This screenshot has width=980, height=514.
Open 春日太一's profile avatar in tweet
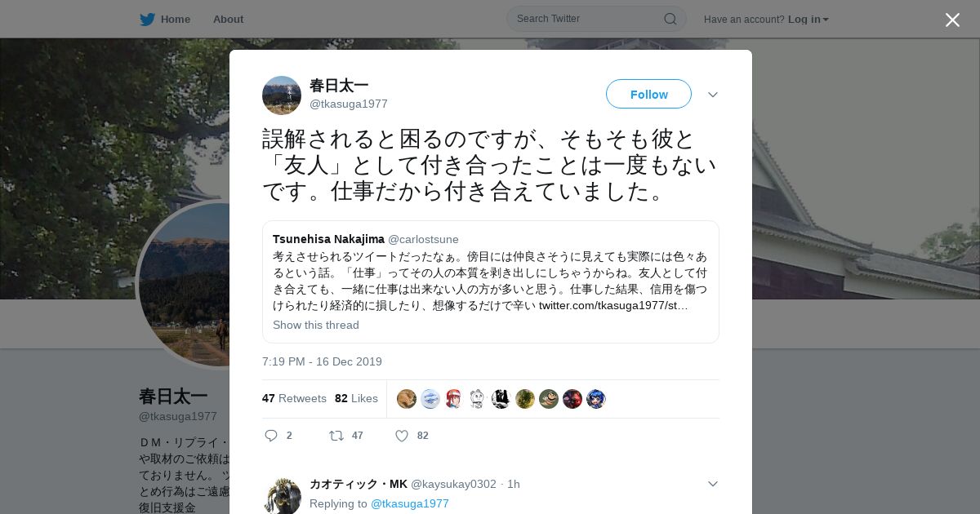(x=282, y=95)
